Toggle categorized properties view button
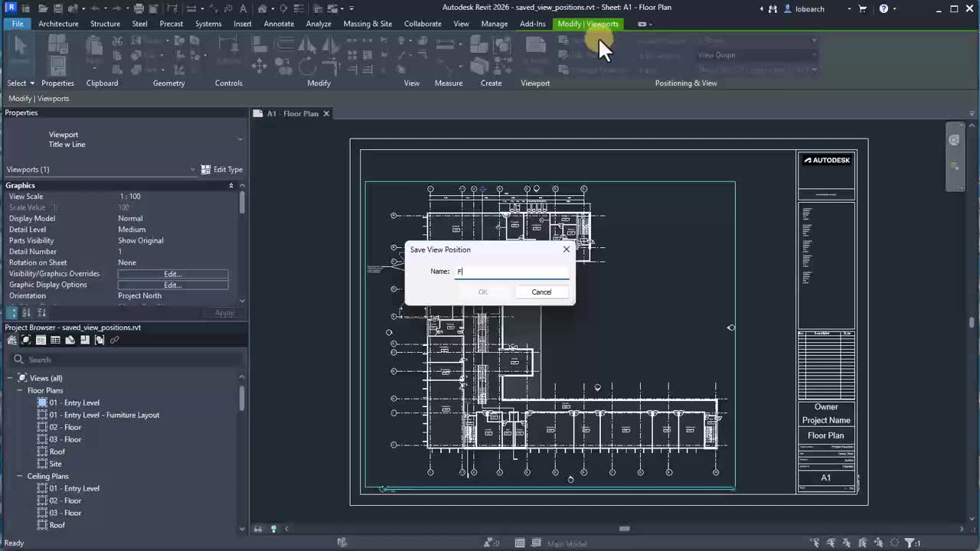980x551 pixels. (x=12, y=312)
